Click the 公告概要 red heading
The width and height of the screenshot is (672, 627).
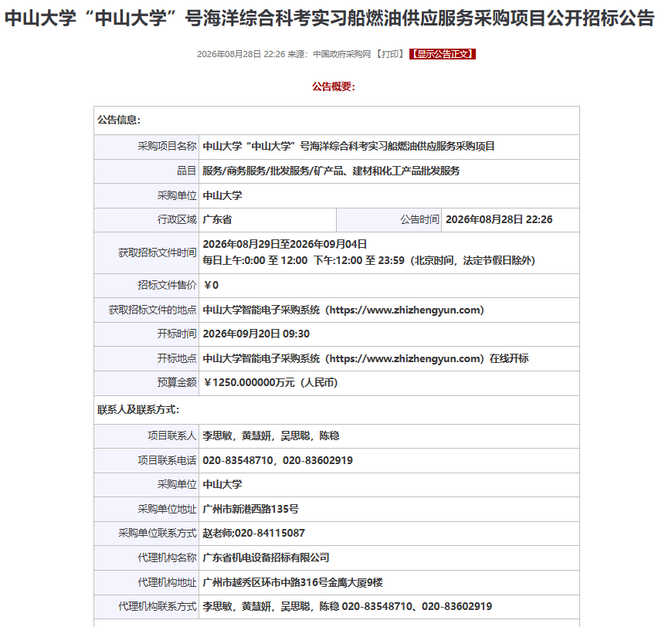(x=334, y=87)
